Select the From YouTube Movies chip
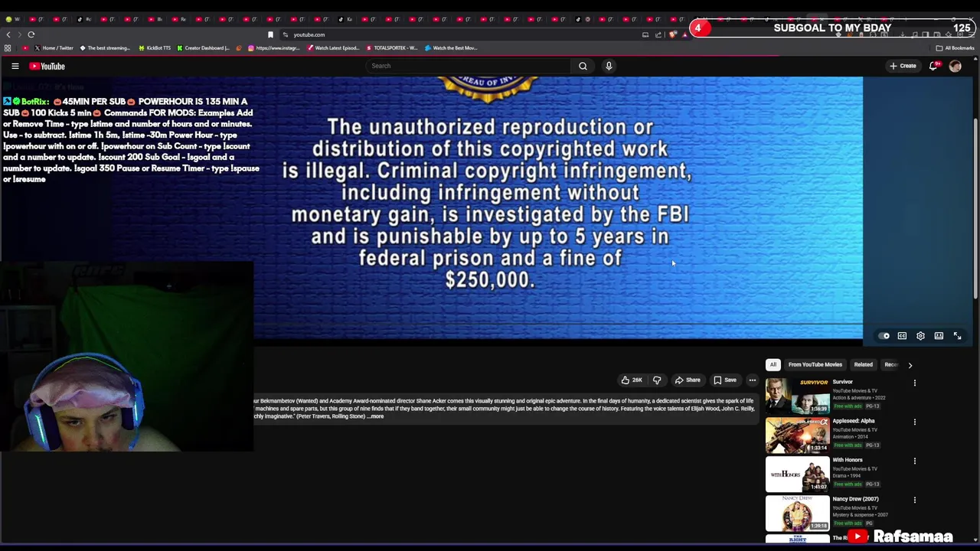980x551 pixels. pyautogui.click(x=815, y=365)
